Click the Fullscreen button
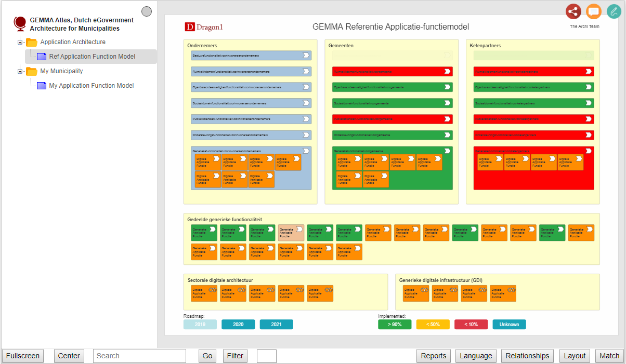This screenshot has width=626, height=364. click(23, 356)
